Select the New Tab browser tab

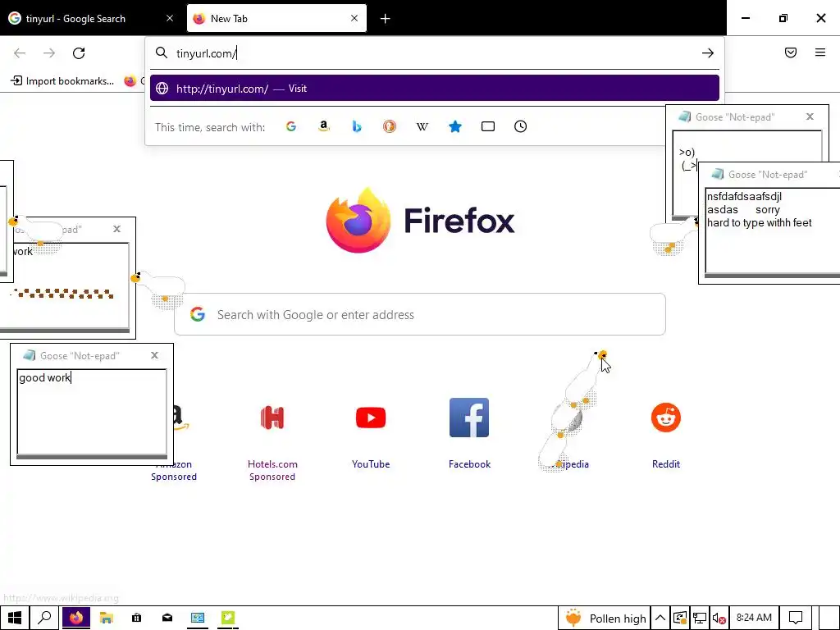tap(276, 19)
